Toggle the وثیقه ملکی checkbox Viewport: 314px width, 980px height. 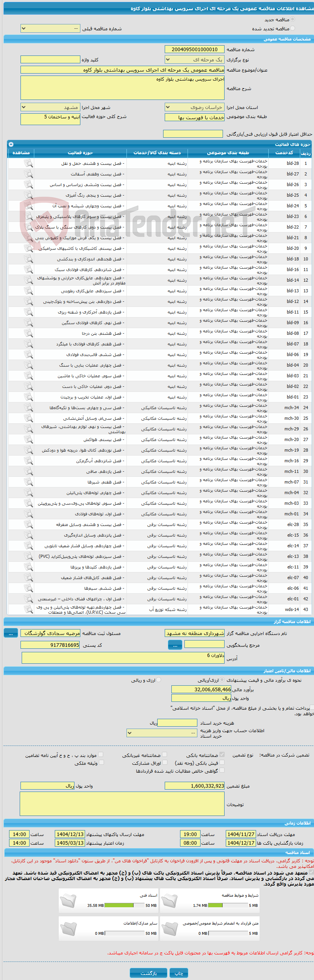[101, 762]
